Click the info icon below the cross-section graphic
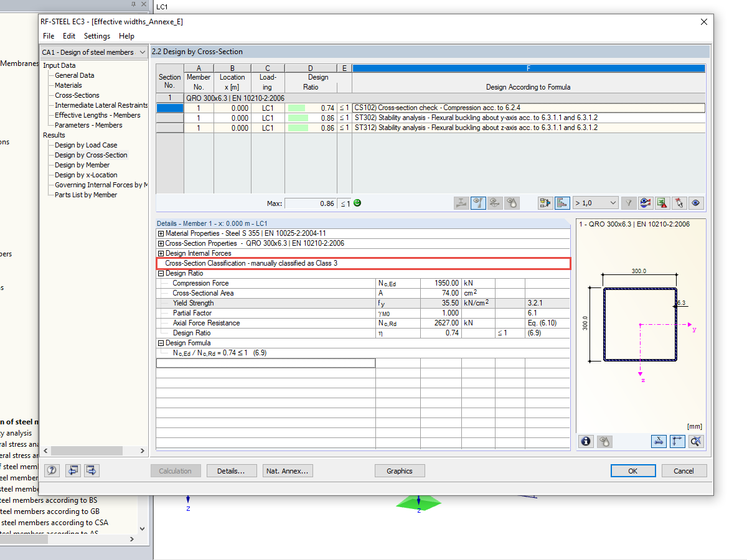 [x=585, y=441]
